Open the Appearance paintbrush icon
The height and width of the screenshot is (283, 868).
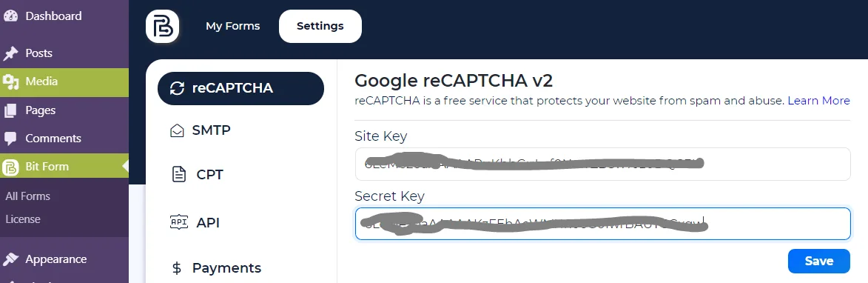(10, 259)
